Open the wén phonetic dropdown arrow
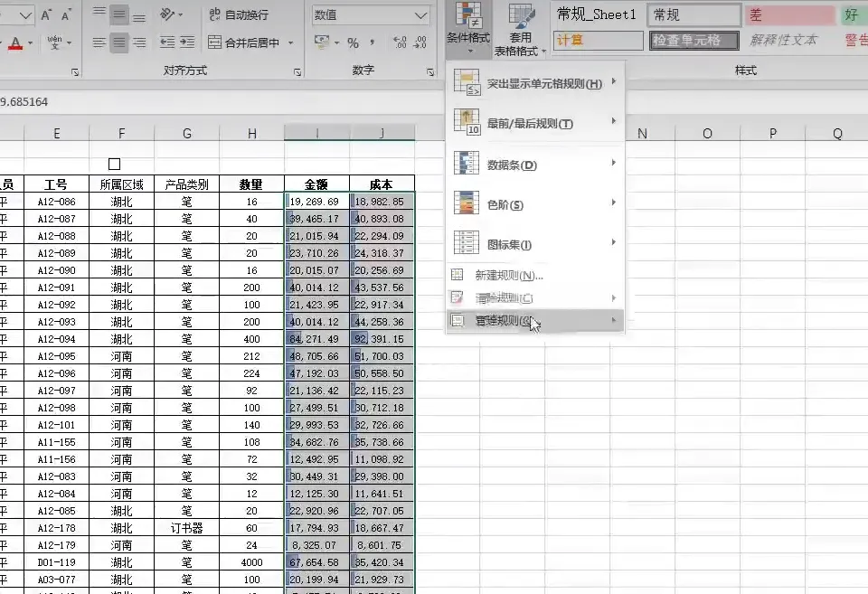The width and height of the screenshot is (868, 594). click(x=70, y=42)
